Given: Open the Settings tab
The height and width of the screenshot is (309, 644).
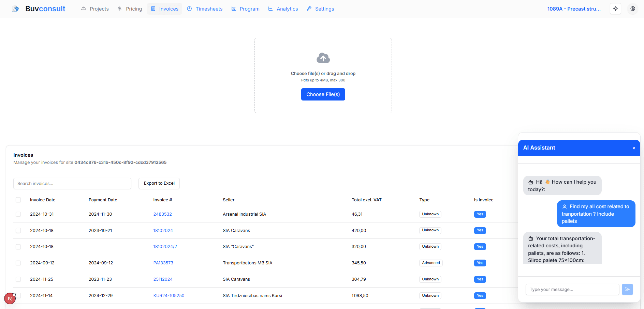Looking at the screenshot, I should coord(321,9).
